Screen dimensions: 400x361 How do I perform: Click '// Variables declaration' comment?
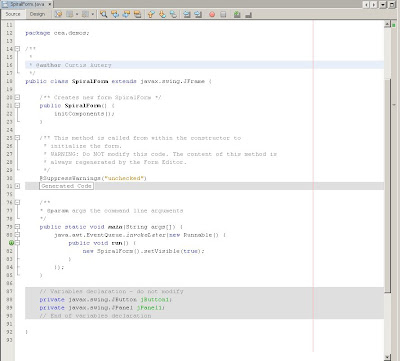click(x=111, y=291)
